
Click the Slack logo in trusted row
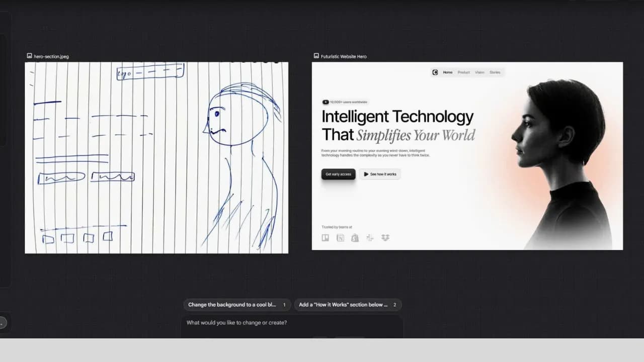pyautogui.click(x=370, y=238)
